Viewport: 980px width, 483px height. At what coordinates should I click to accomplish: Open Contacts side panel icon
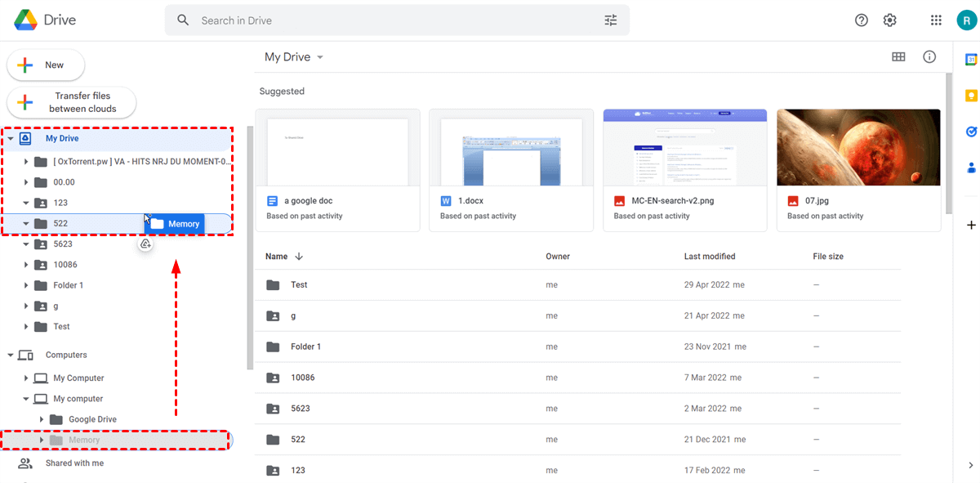pyautogui.click(x=972, y=168)
